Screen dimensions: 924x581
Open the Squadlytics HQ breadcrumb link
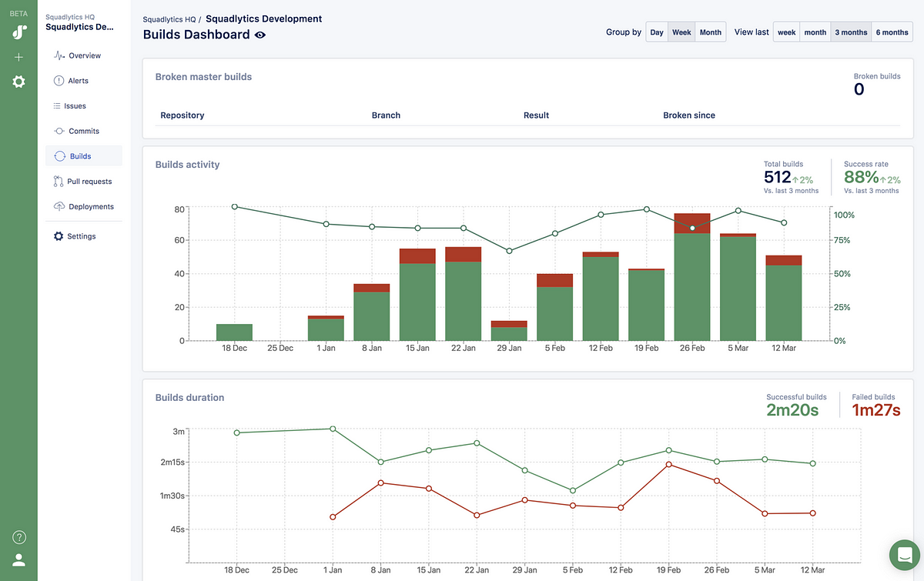tap(169, 18)
